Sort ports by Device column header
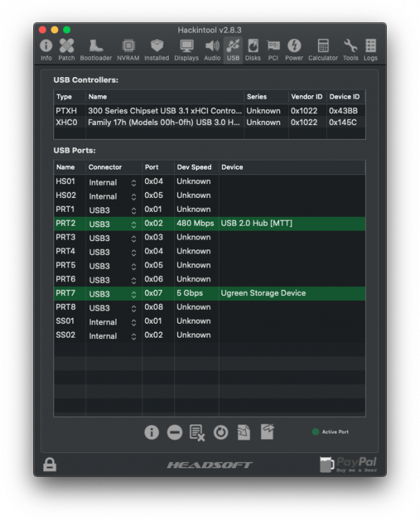 click(292, 167)
